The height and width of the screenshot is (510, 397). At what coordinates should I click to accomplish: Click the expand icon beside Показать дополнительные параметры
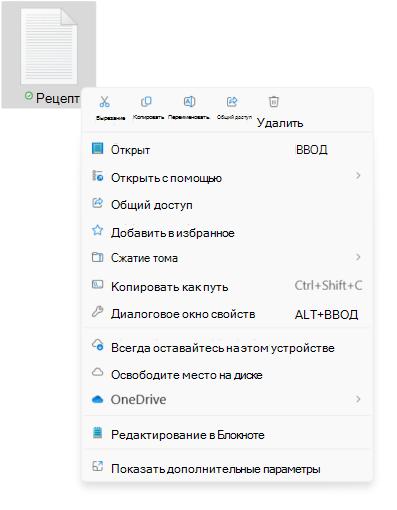coord(97,466)
